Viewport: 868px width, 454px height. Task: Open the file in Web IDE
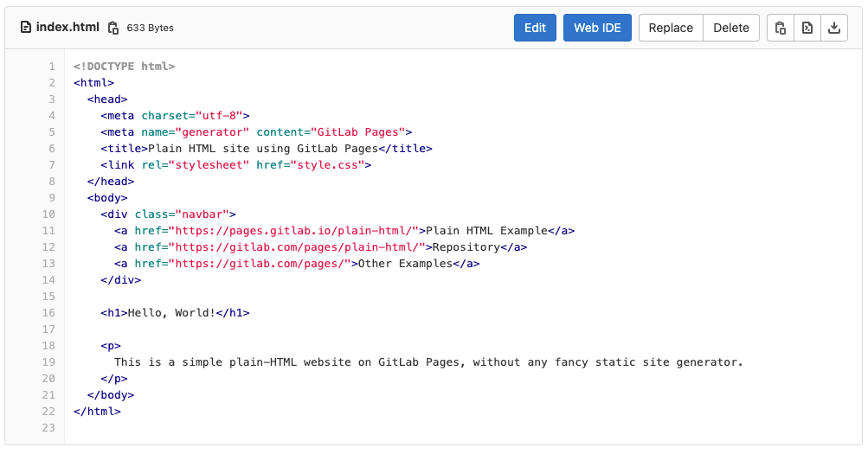pyautogui.click(x=597, y=28)
